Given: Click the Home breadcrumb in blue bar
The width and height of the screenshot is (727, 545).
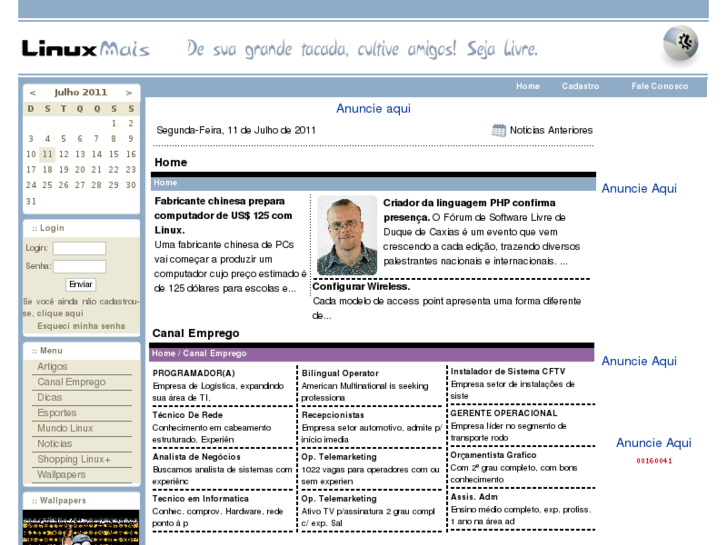Looking at the screenshot, I should pyautogui.click(x=166, y=183).
